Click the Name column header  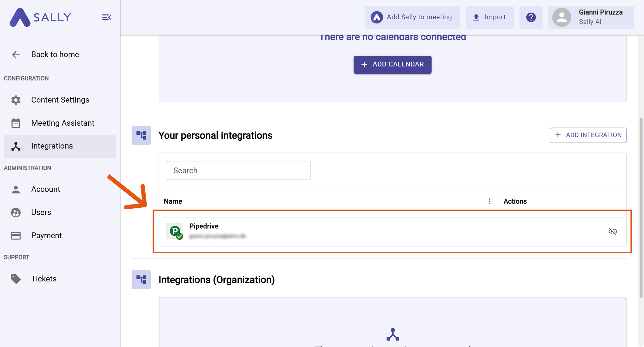173,201
